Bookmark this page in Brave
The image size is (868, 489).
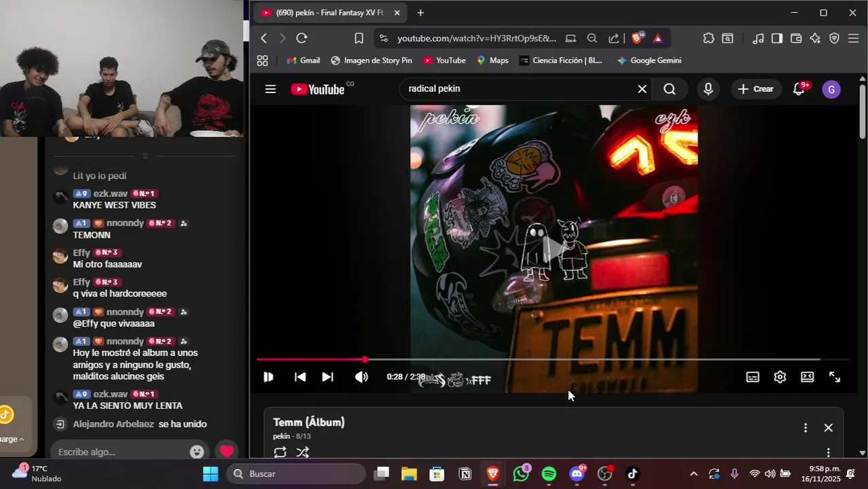(x=359, y=39)
